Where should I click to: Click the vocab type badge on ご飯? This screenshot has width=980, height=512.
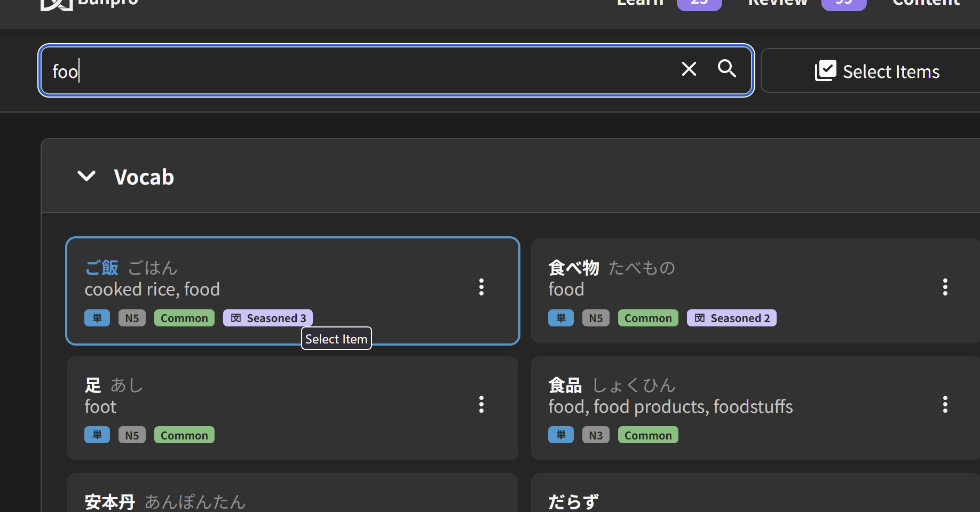click(97, 318)
